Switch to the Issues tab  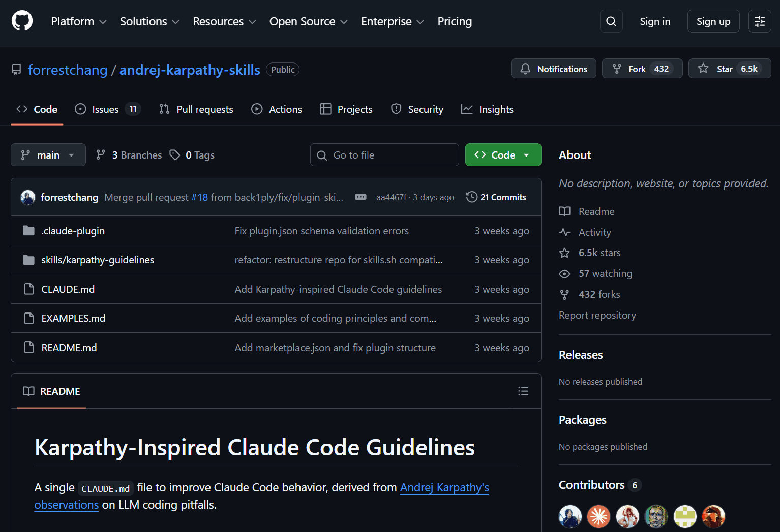click(x=107, y=109)
